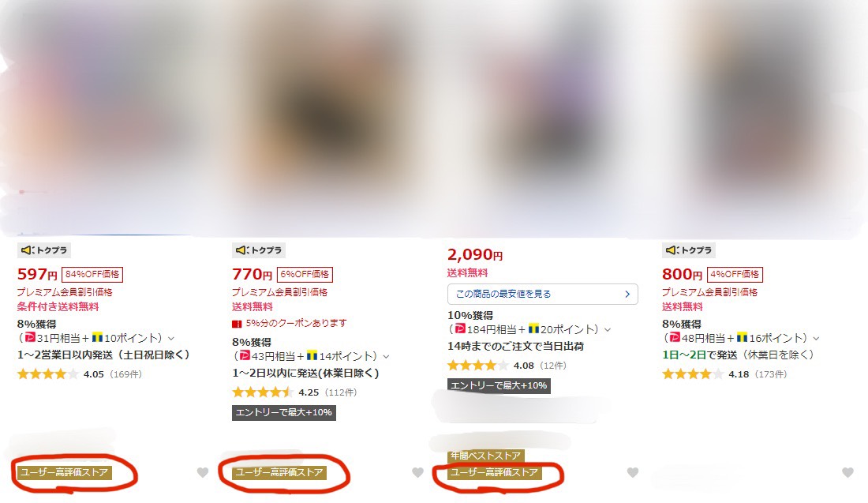Open この商品の最安値を見る button
This screenshot has width=868, height=503.
point(543,295)
